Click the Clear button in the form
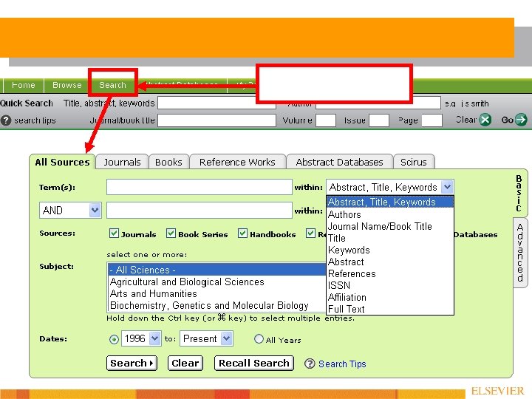Screen dimensions: 532x399 click(x=185, y=364)
